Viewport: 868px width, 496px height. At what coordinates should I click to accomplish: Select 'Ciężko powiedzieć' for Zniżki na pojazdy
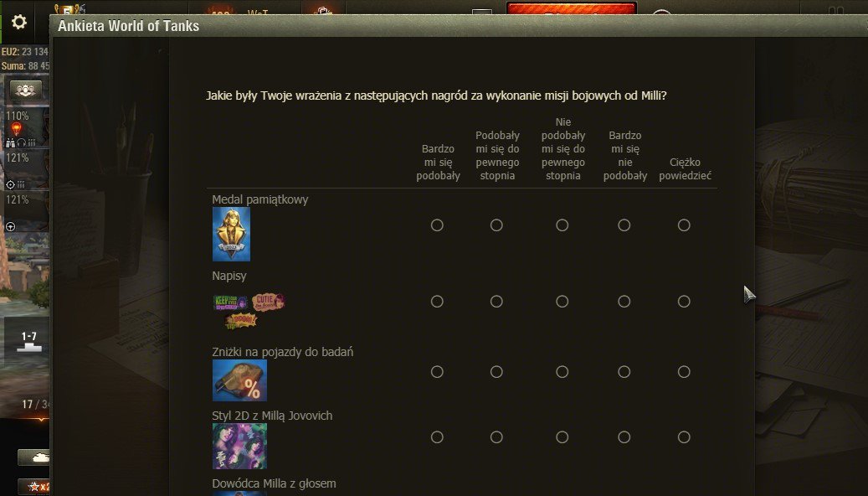[x=684, y=371]
